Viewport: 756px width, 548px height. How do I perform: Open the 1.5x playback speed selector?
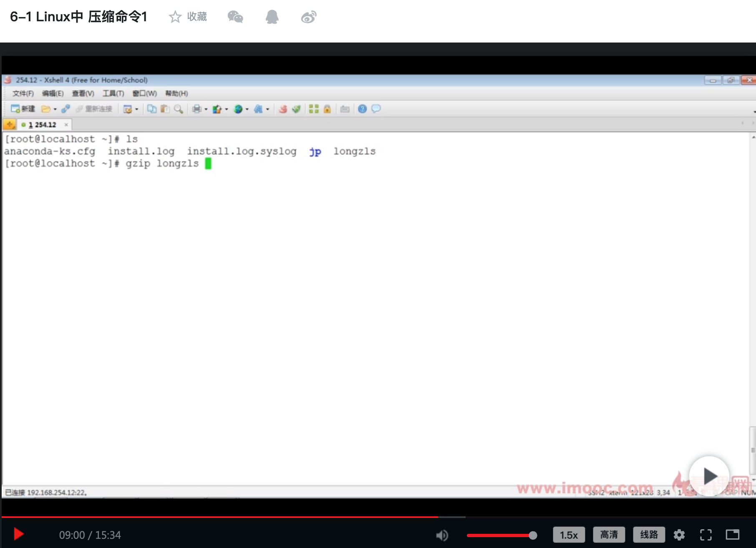[569, 535]
